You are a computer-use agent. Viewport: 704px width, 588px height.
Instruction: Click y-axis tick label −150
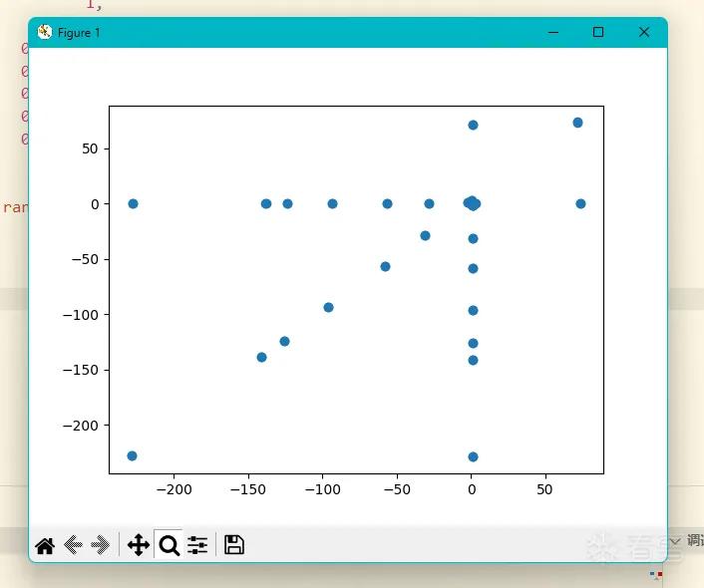click(x=81, y=370)
